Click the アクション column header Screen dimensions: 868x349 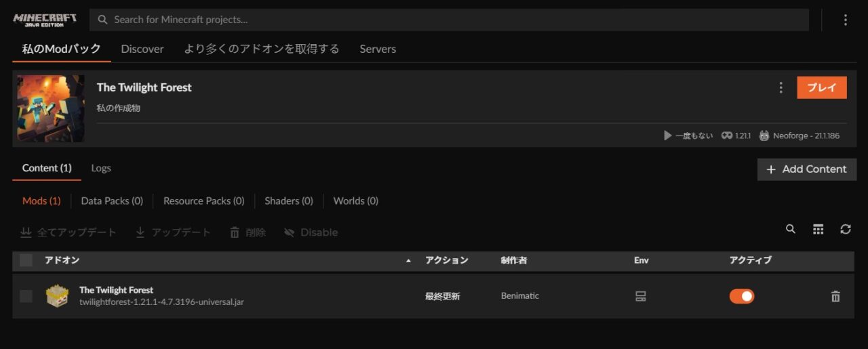(447, 260)
